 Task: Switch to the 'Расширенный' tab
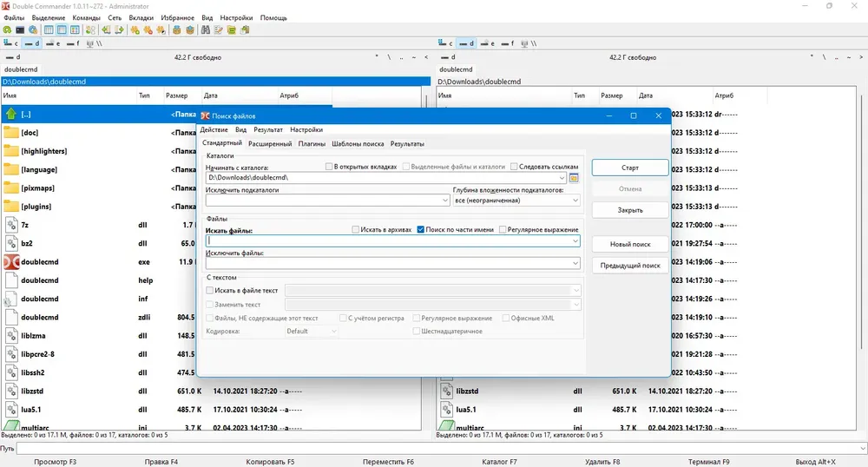(270, 144)
